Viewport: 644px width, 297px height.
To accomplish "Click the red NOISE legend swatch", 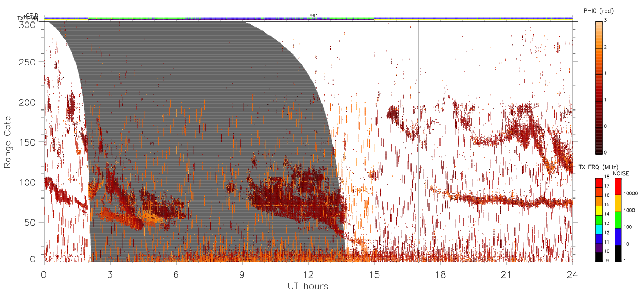I will pyautogui.click(x=618, y=186).
